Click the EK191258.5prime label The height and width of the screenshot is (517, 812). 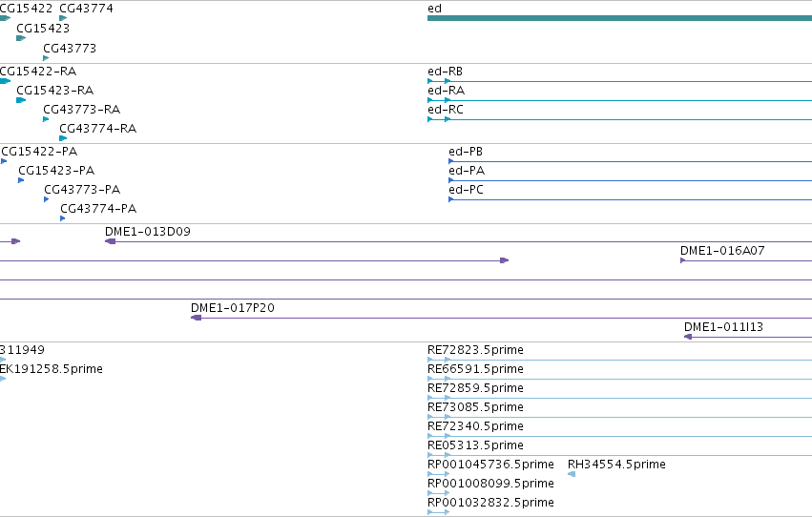[52, 369]
